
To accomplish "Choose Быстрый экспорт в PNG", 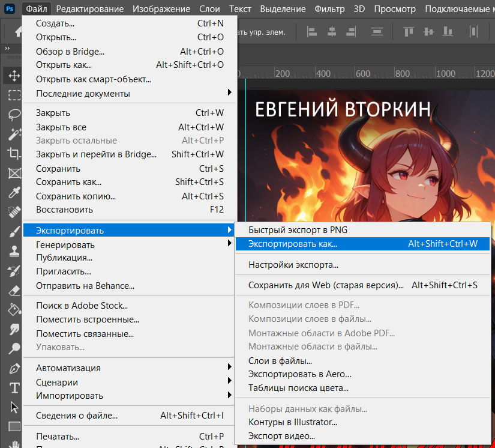I will (298, 230).
